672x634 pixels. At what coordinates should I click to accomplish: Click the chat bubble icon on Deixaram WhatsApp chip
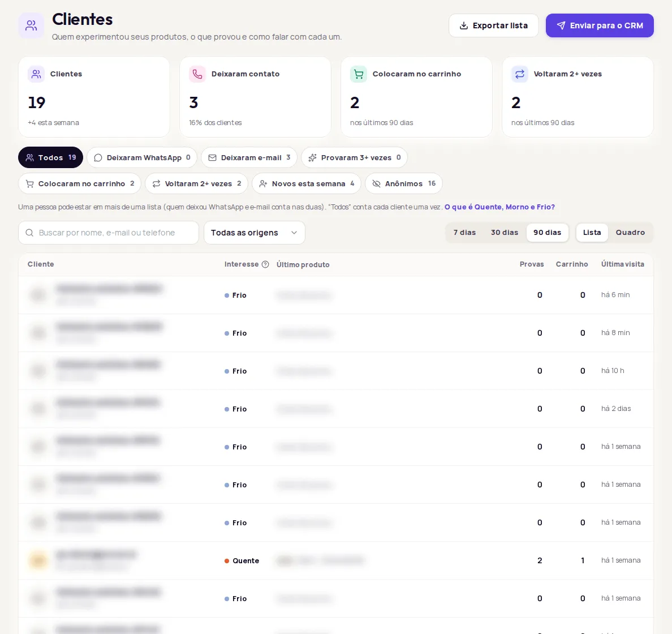pyautogui.click(x=98, y=158)
